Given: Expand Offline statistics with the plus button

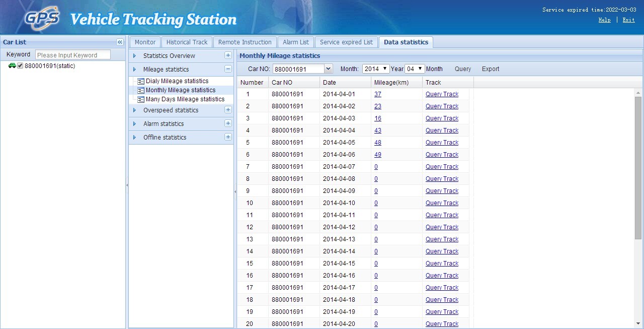Looking at the screenshot, I should pyautogui.click(x=228, y=137).
